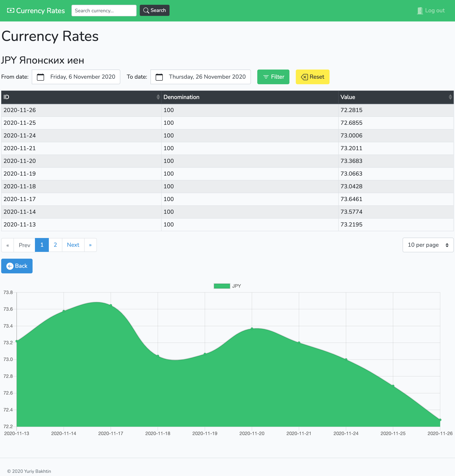Expand the From date picker field

point(82,77)
